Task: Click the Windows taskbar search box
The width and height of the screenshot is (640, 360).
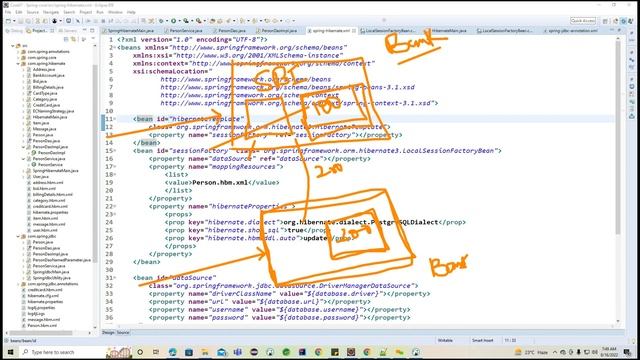Action: (x=63, y=352)
